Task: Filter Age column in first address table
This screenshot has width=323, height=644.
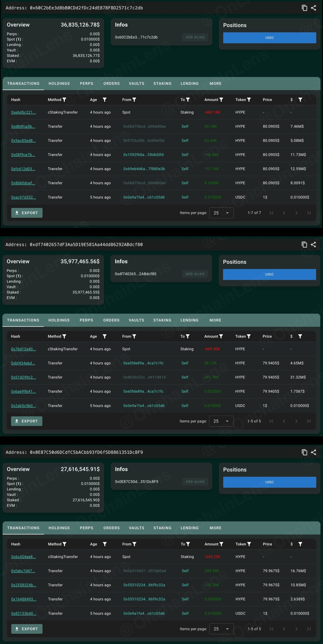Action: tap(105, 100)
